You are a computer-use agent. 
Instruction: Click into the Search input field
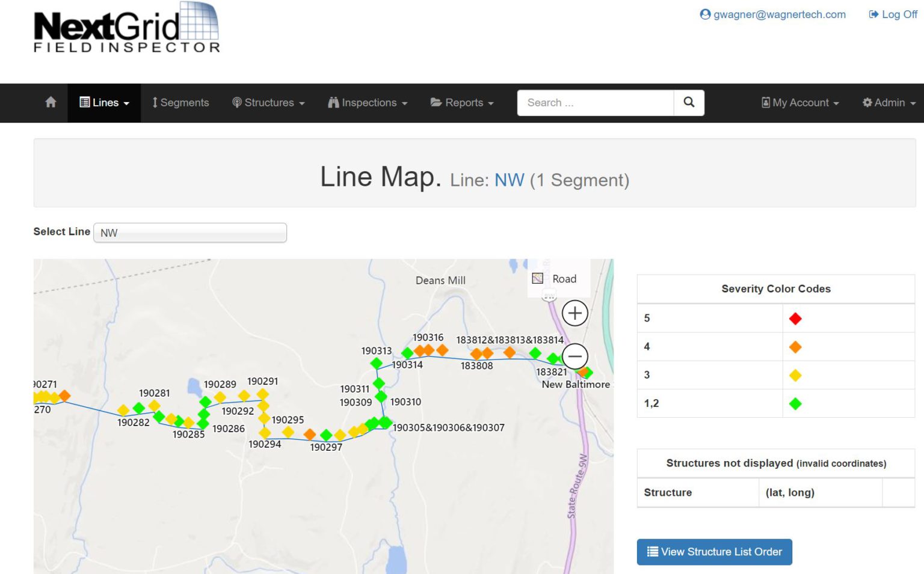tap(595, 103)
